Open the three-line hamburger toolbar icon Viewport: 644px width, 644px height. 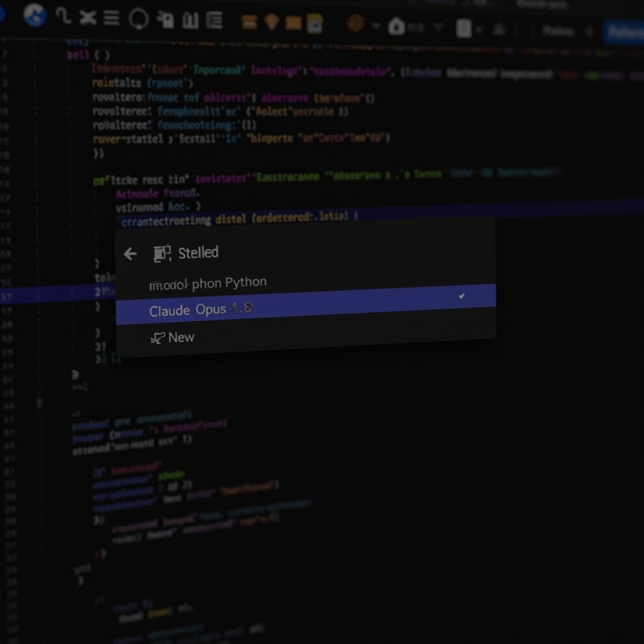click(111, 18)
